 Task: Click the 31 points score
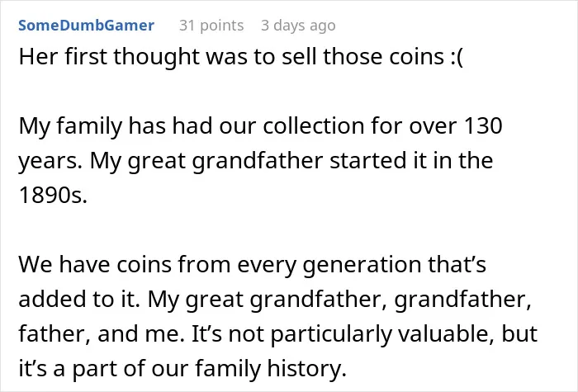click(x=211, y=26)
